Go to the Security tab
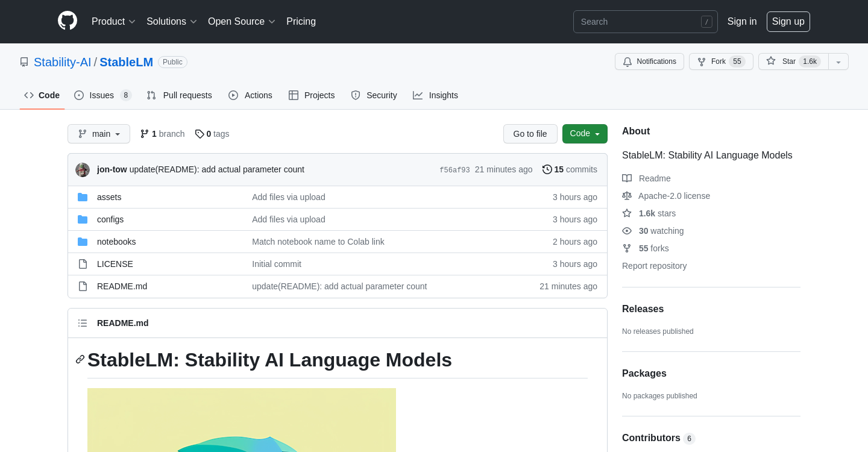 point(374,95)
